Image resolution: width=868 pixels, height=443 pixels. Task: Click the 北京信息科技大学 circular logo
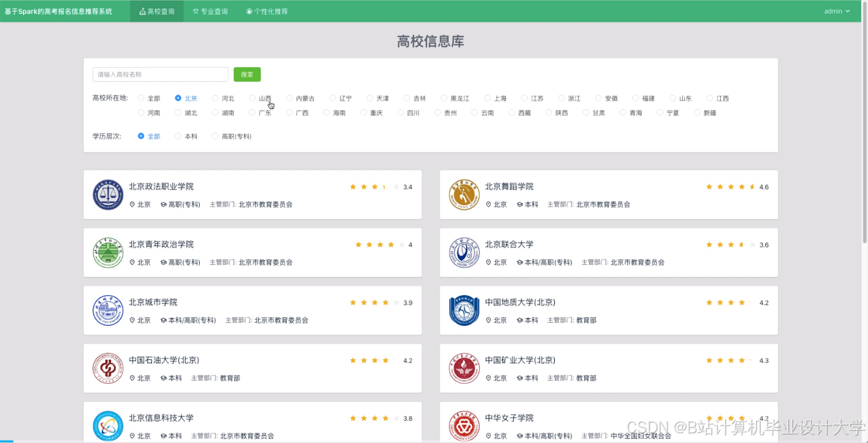108,425
